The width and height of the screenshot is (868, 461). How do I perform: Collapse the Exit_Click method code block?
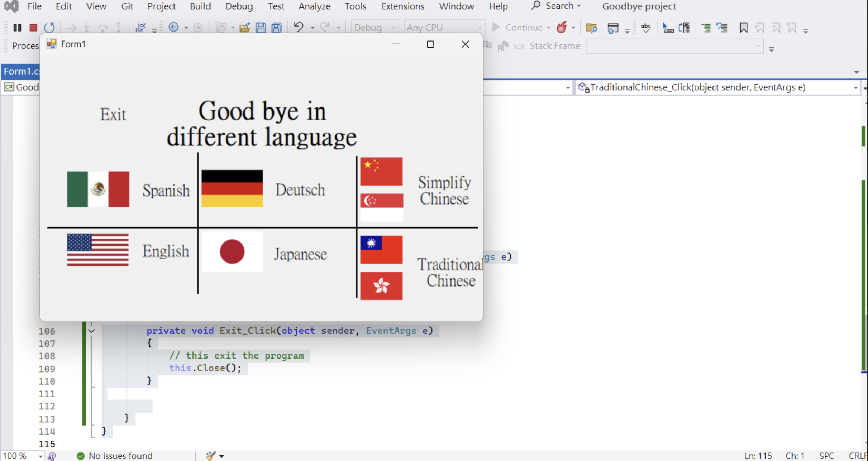point(91,331)
